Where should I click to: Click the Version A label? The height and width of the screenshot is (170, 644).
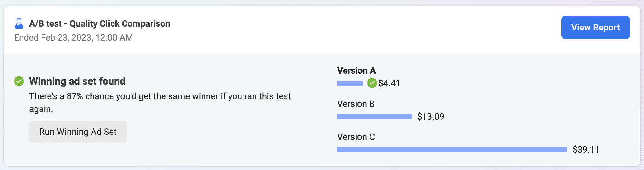tap(357, 70)
